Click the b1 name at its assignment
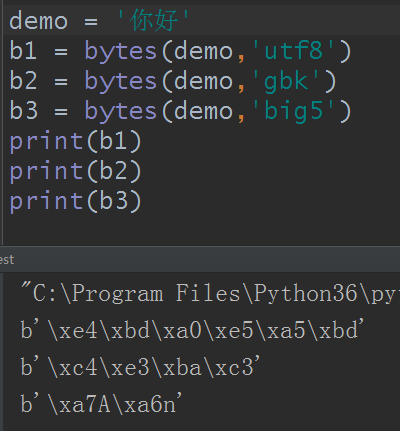The width and height of the screenshot is (400, 431). click(x=23, y=51)
